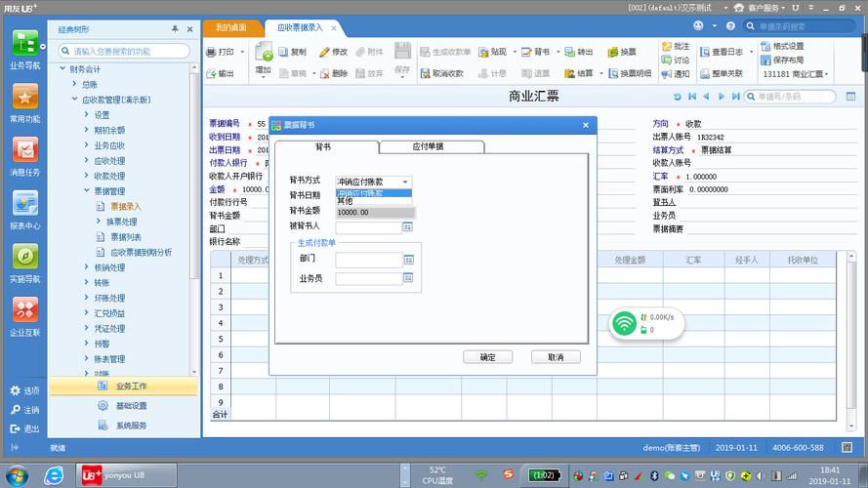Click the 单据号/条码 search field
The width and height of the screenshot is (868, 488).
[789, 97]
